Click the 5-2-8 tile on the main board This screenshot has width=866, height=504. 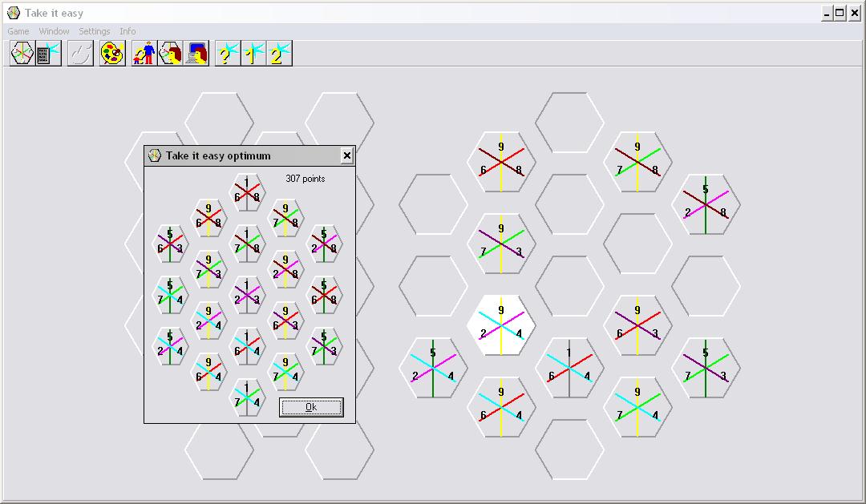click(706, 204)
